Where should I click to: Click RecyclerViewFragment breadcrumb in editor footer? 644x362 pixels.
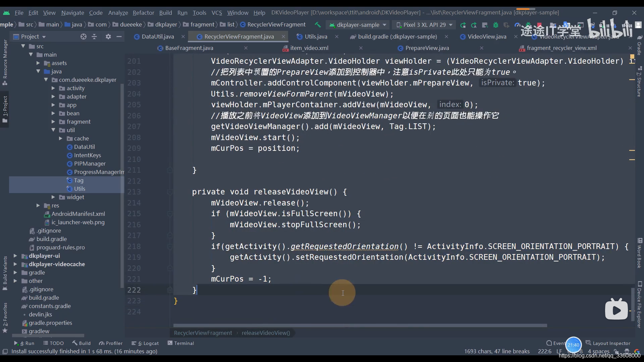(203, 333)
